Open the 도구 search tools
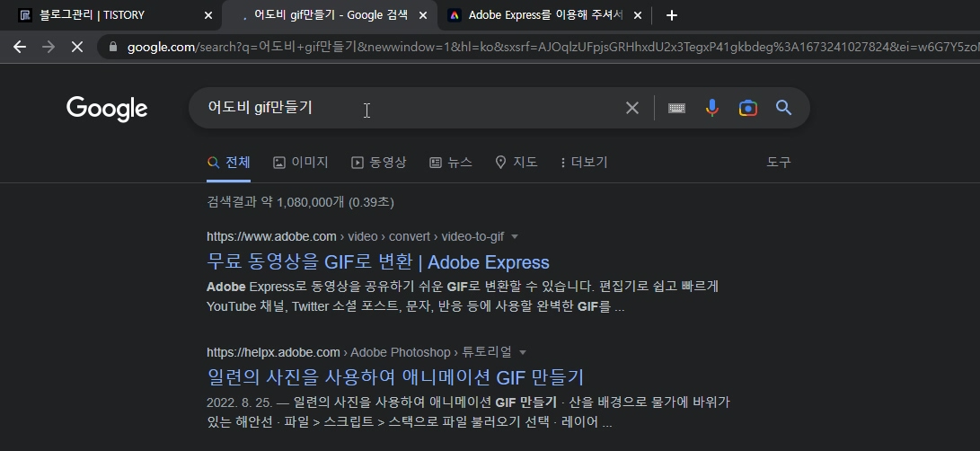This screenshot has width=980, height=451. click(779, 163)
